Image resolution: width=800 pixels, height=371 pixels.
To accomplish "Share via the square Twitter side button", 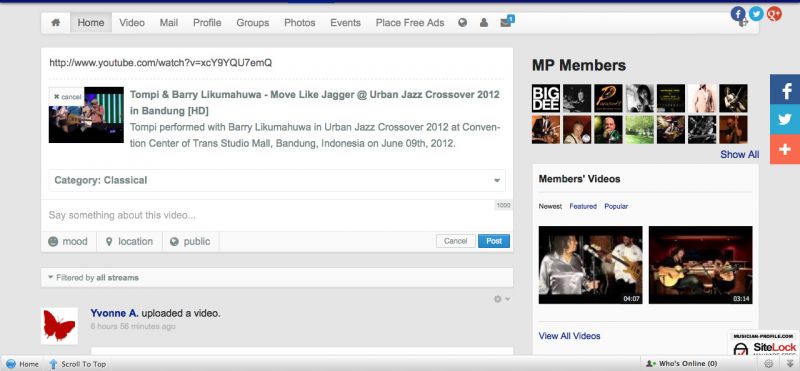I will [x=785, y=119].
